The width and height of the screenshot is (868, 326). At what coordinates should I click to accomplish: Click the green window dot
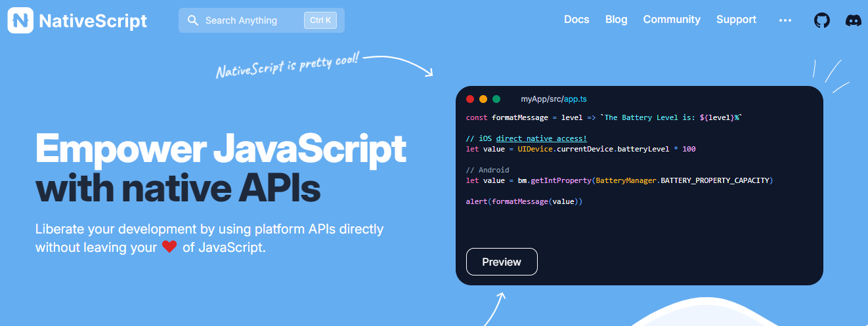pyautogui.click(x=496, y=99)
